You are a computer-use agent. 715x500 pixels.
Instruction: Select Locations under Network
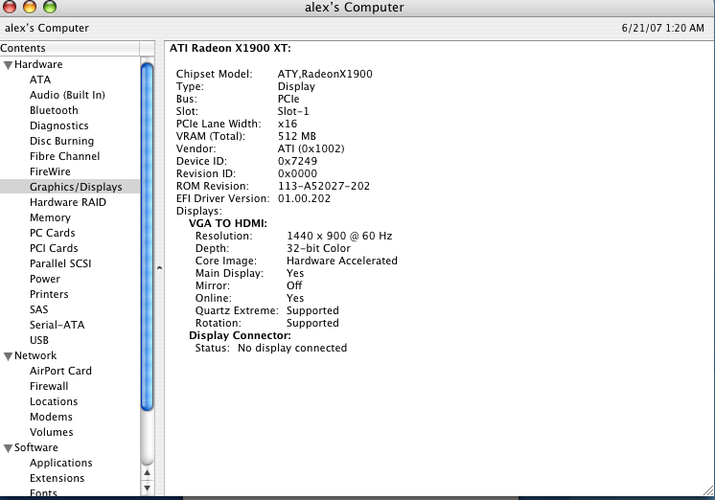pos(54,402)
